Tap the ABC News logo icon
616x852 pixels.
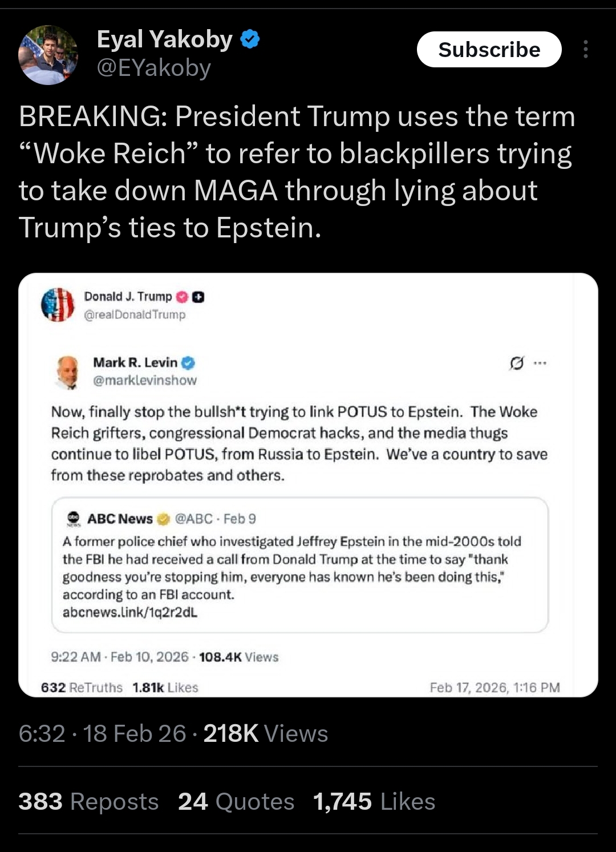point(74,518)
